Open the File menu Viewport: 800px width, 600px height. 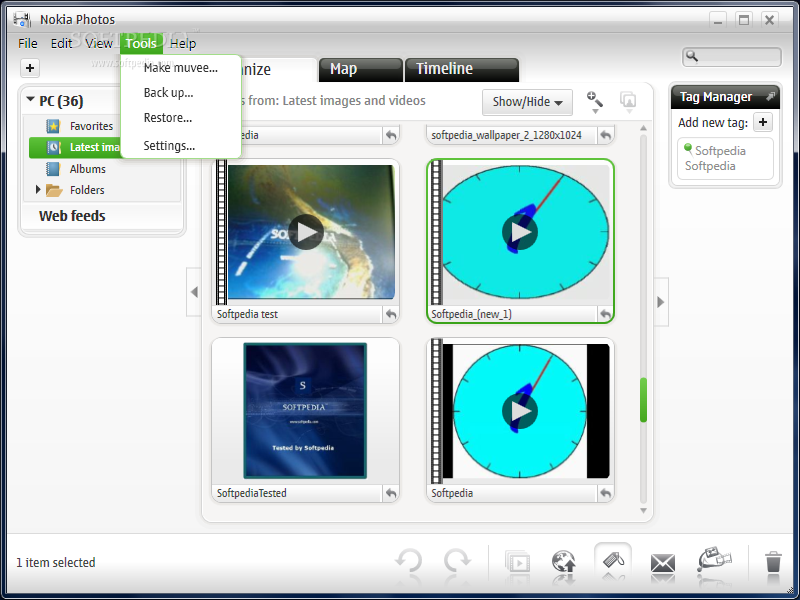tap(28, 44)
